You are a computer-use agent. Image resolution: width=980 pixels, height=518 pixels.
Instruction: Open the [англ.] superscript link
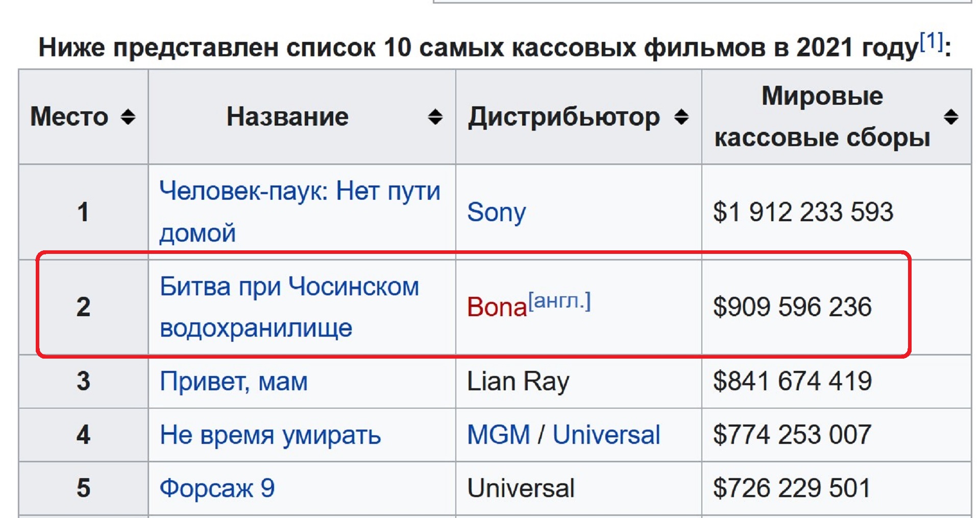pyautogui.click(x=559, y=301)
